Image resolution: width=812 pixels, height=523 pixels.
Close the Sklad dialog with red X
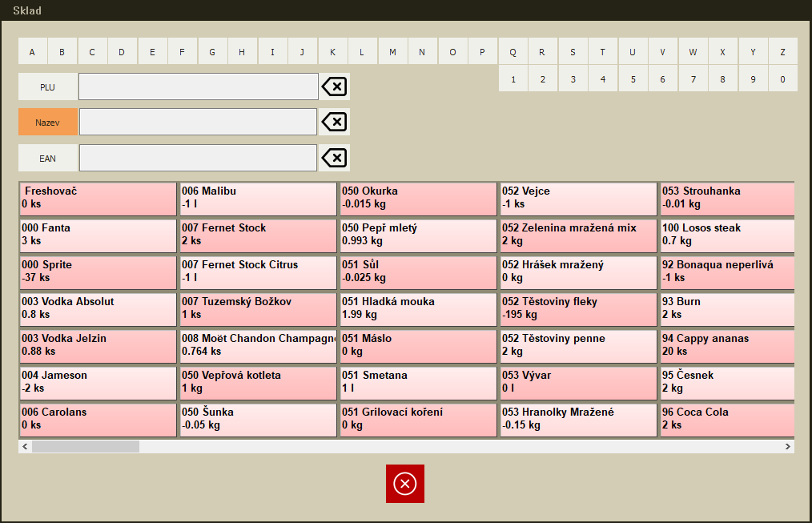(x=405, y=484)
